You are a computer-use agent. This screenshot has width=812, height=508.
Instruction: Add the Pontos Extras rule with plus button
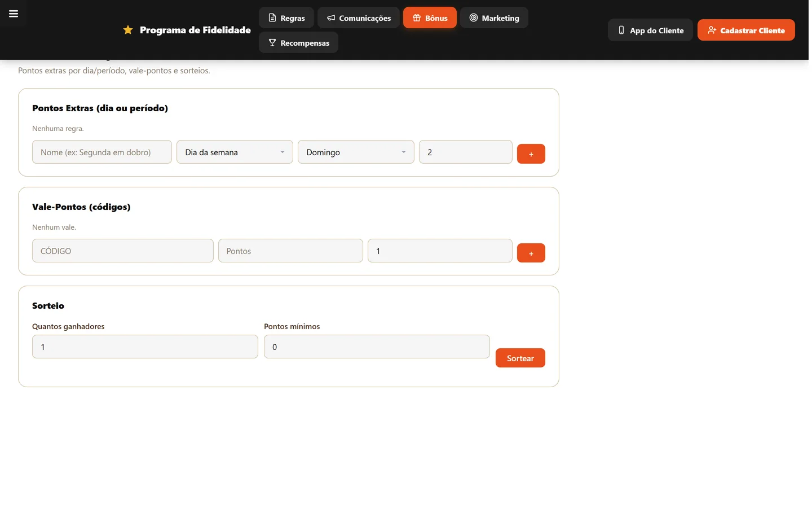pos(531,154)
